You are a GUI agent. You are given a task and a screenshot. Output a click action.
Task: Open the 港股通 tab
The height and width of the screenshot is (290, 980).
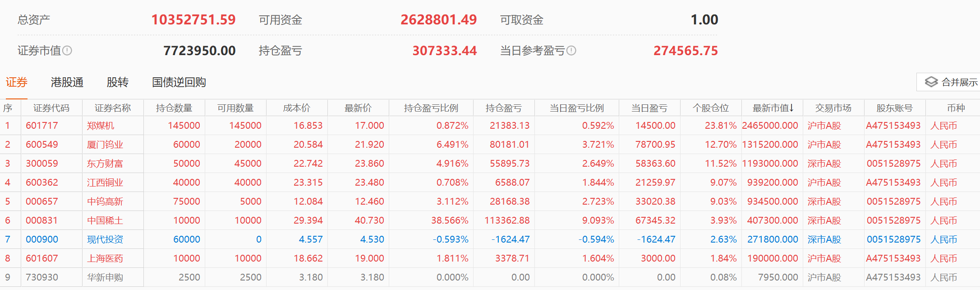point(67,82)
